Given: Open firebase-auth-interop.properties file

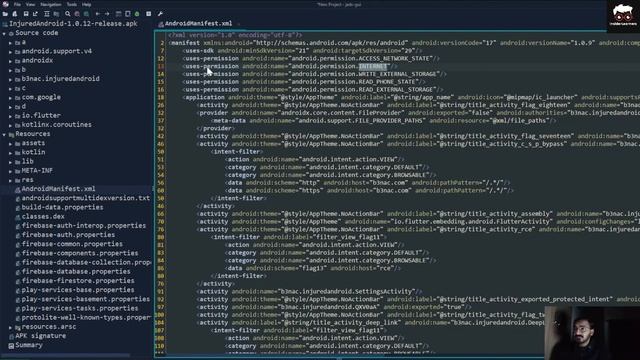Looking at the screenshot, I should click(84, 225).
